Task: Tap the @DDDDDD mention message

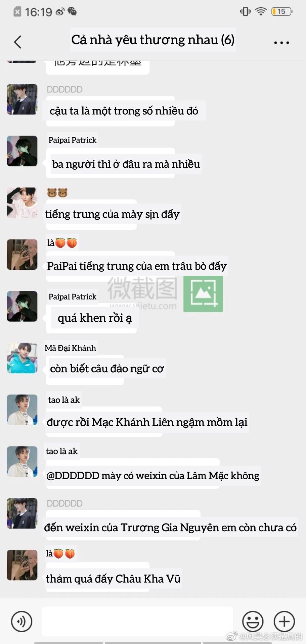Action: [x=153, y=475]
